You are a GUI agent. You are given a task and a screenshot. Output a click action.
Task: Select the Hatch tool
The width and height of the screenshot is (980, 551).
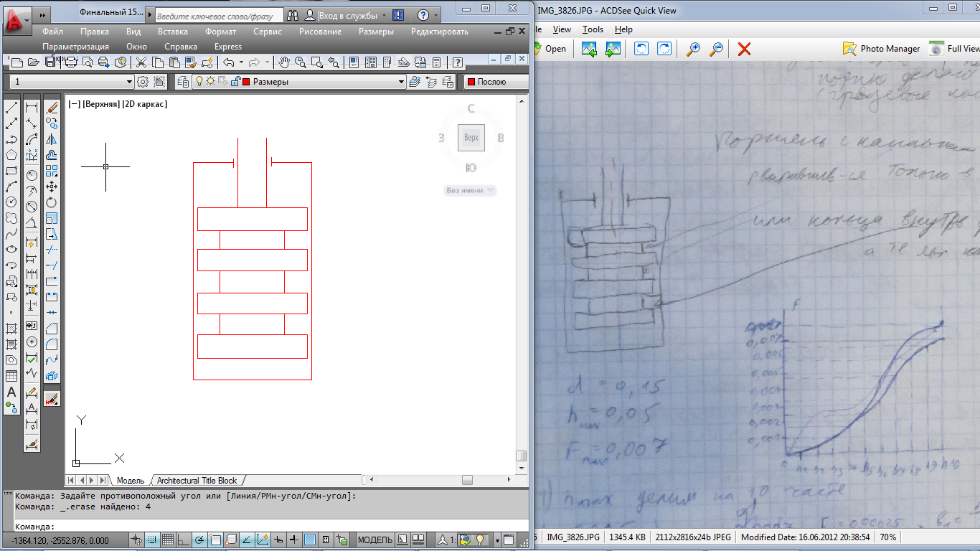(x=11, y=329)
